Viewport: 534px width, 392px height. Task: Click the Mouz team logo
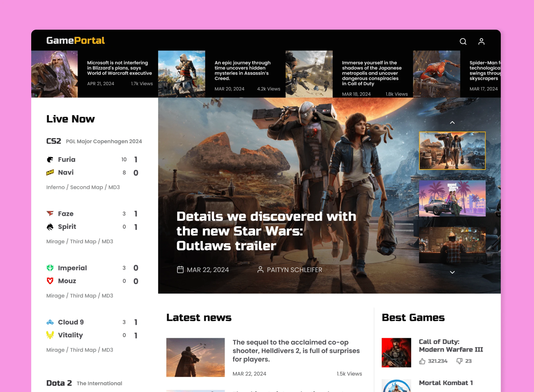coord(50,281)
